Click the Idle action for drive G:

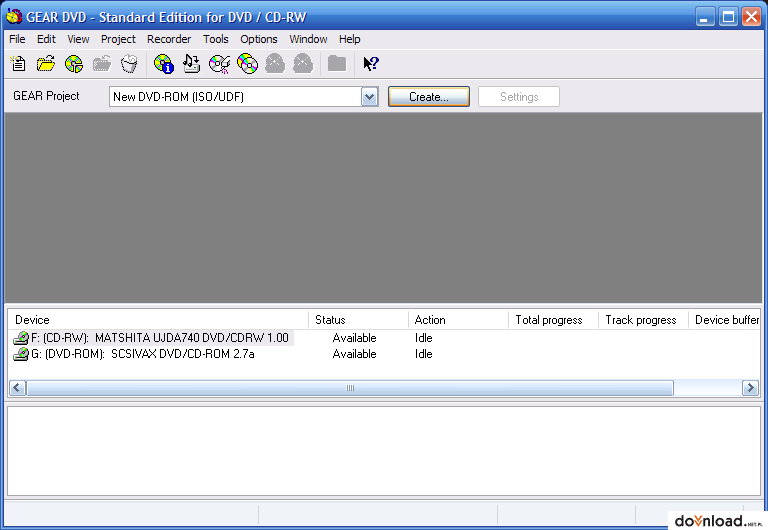point(424,354)
